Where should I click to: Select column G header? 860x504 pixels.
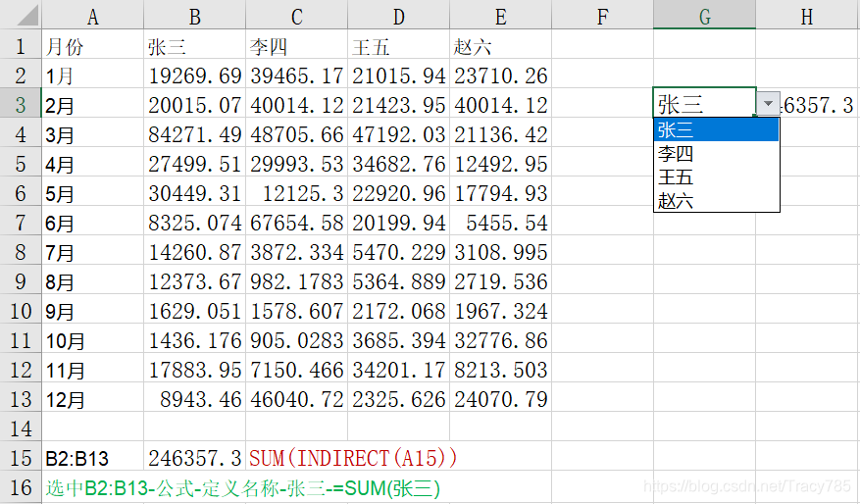pos(705,16)
